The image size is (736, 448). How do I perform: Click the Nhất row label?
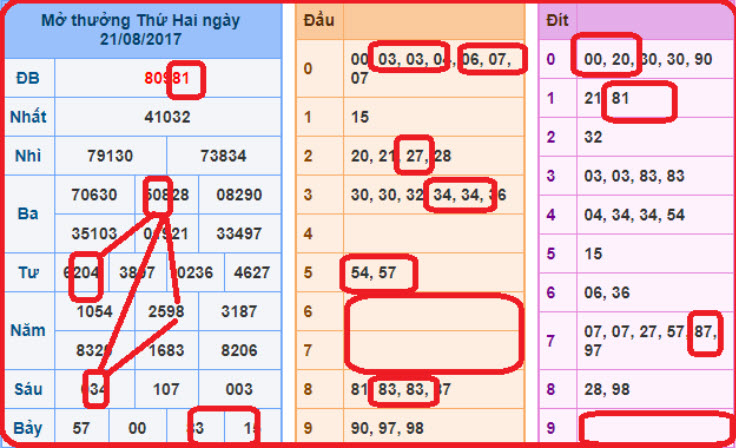(x=29, y=117)
